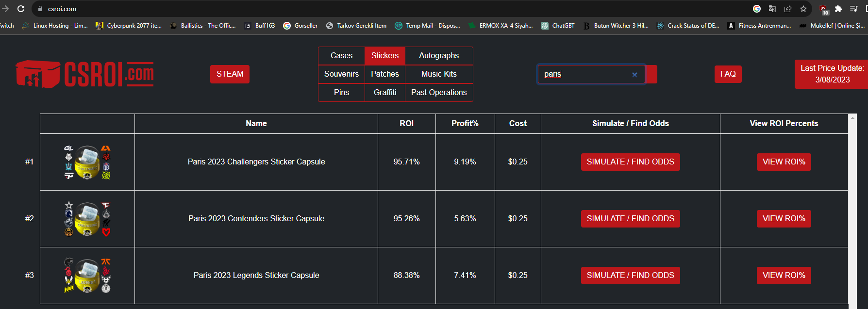The width and height of the screenshot is (868, 309).
Task: Click the share page icon
Action: [x=788, y=9]
